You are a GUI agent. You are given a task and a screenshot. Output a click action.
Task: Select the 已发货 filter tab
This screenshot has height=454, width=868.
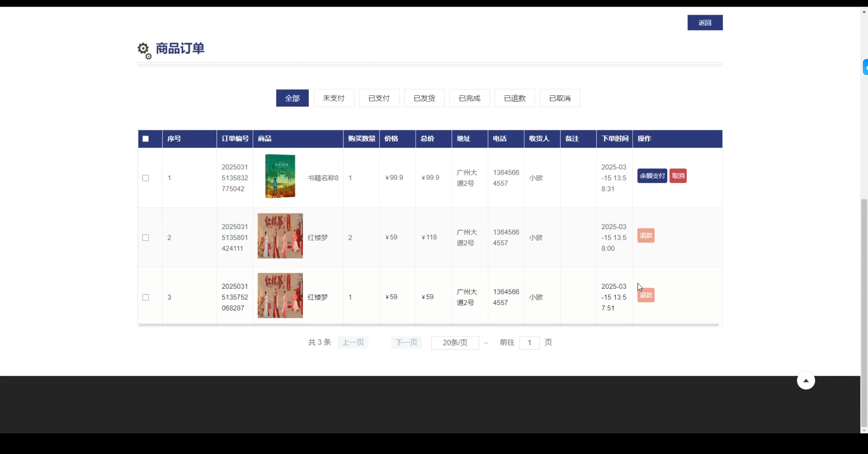[424, 98]
